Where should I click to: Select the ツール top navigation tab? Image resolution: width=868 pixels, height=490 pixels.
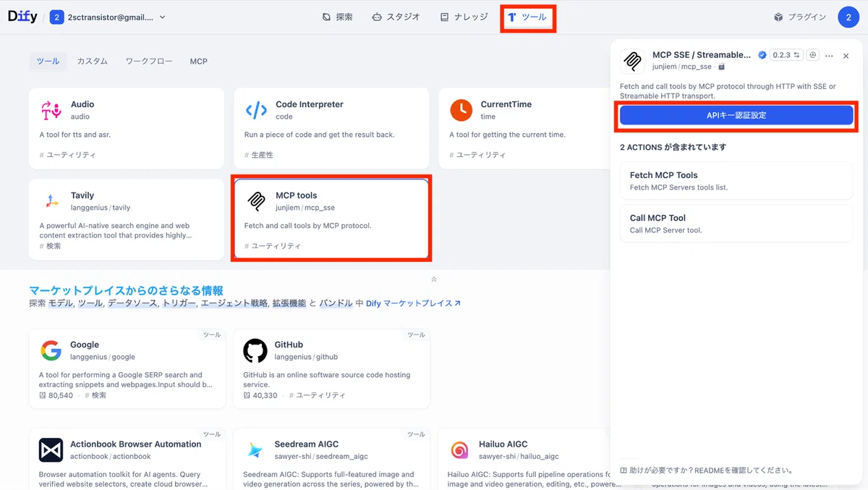click(527, 17)
